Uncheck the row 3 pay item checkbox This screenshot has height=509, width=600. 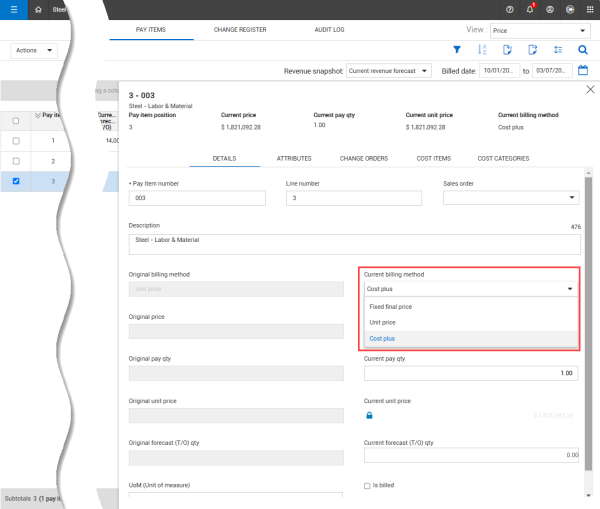(15, 181)
